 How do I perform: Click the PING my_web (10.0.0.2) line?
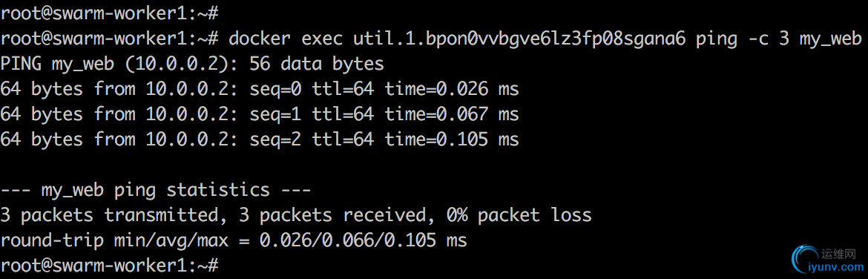(x=192, y=64)
